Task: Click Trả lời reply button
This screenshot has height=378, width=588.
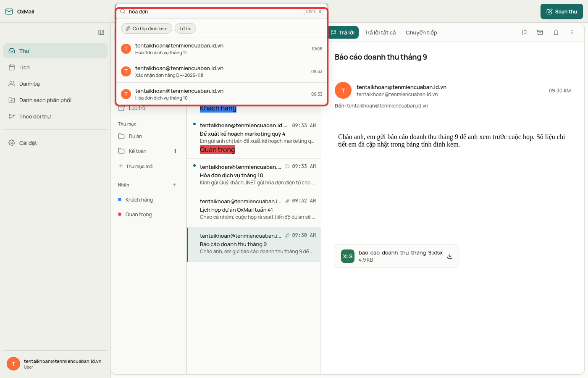Action: click(x=343, y=32)
